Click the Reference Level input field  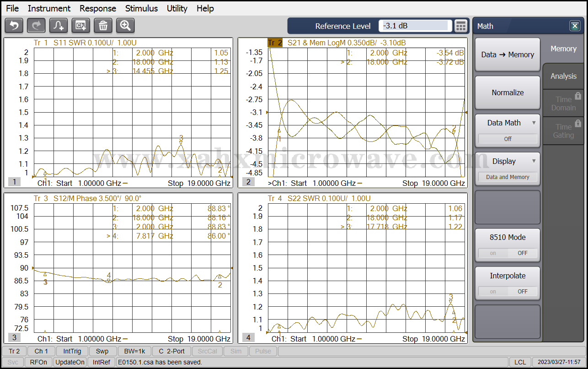pos(415,26)
